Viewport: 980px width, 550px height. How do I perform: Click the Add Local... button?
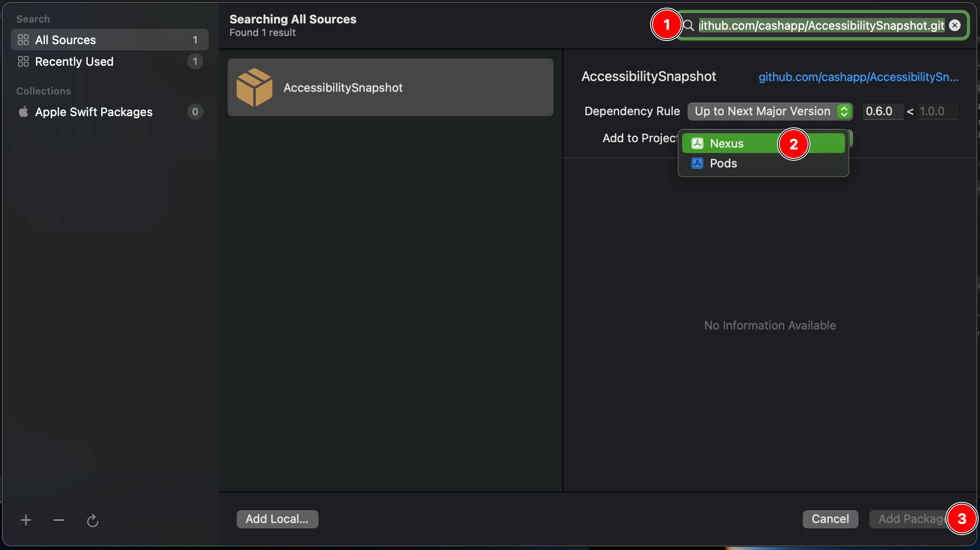tap(278, 519)
